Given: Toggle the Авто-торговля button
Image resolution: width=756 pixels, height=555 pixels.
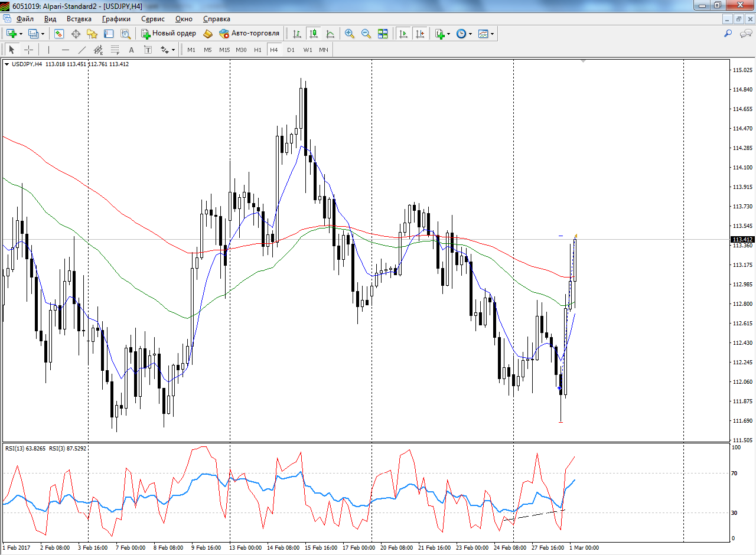Looking at the screenshot, I should click(x=249, y=34).
